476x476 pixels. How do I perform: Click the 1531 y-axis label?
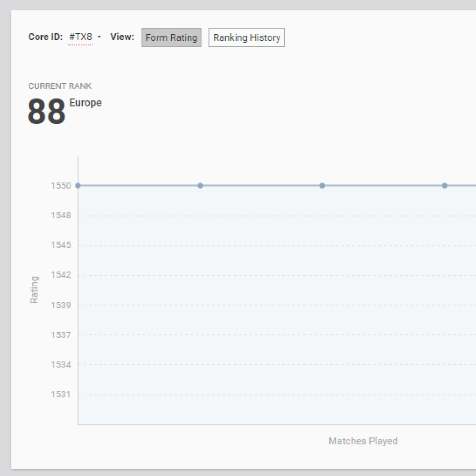(61, 394)
